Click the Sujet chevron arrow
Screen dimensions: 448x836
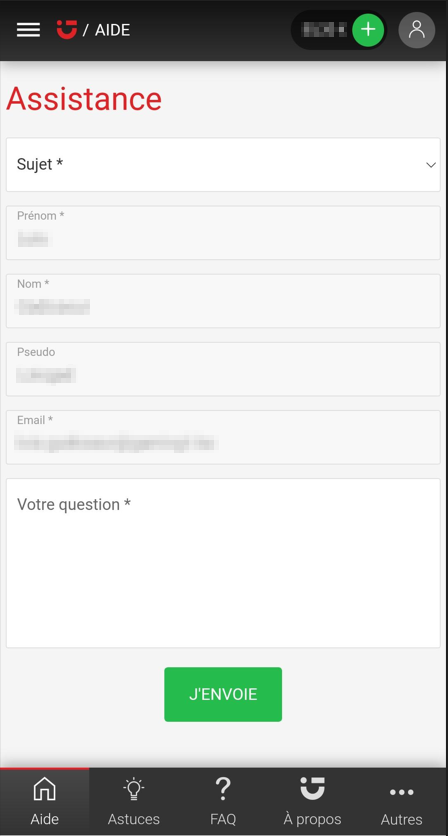431,165
